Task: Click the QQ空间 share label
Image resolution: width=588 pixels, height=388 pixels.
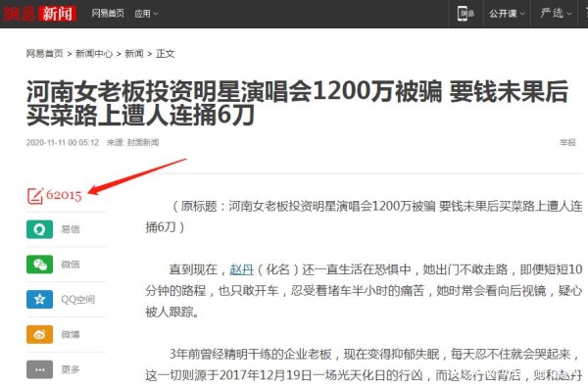Action: pyautogui.click(x=78, y=300)
